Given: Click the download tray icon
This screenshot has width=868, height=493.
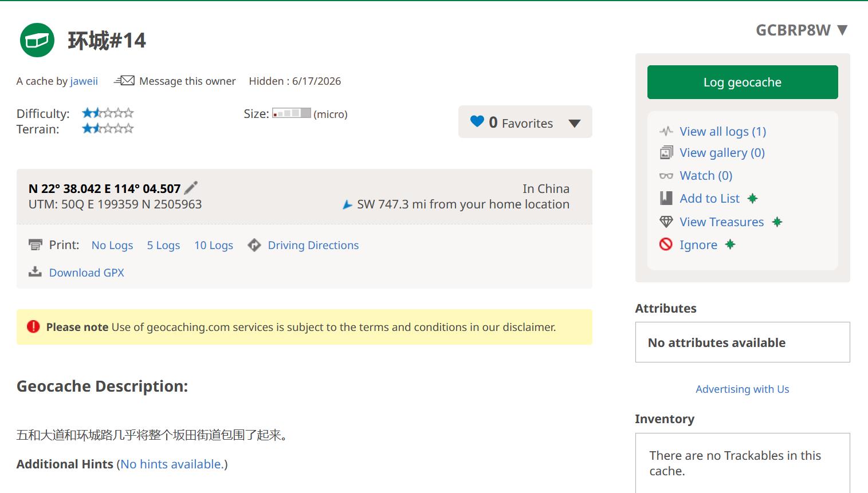Looking at the screenshot, I should [36, 272].
